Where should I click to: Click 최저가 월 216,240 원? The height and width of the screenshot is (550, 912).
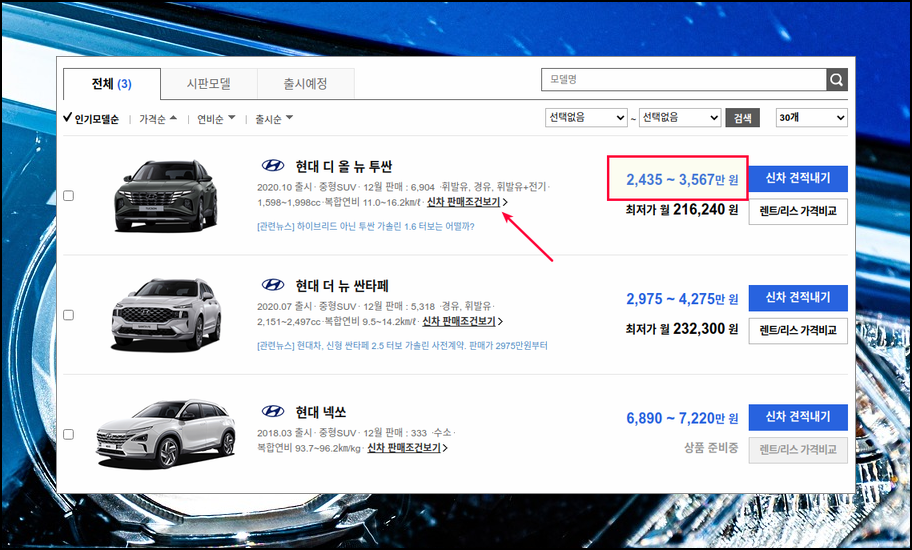[682, 210]
